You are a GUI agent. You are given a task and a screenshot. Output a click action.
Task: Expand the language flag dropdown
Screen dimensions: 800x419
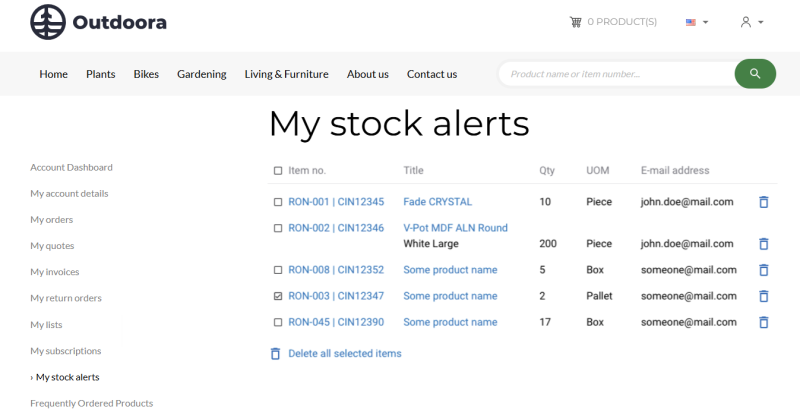point(697,22)
